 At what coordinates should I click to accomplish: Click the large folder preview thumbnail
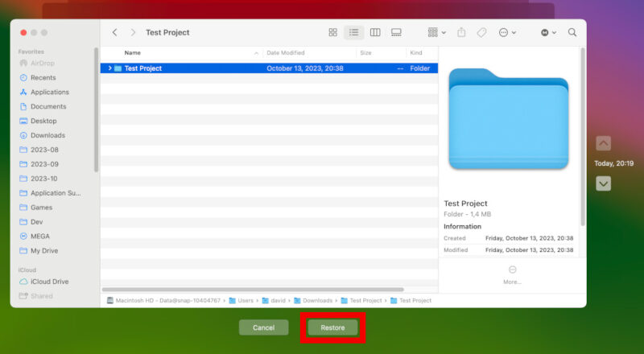click(x=509, y=119)
